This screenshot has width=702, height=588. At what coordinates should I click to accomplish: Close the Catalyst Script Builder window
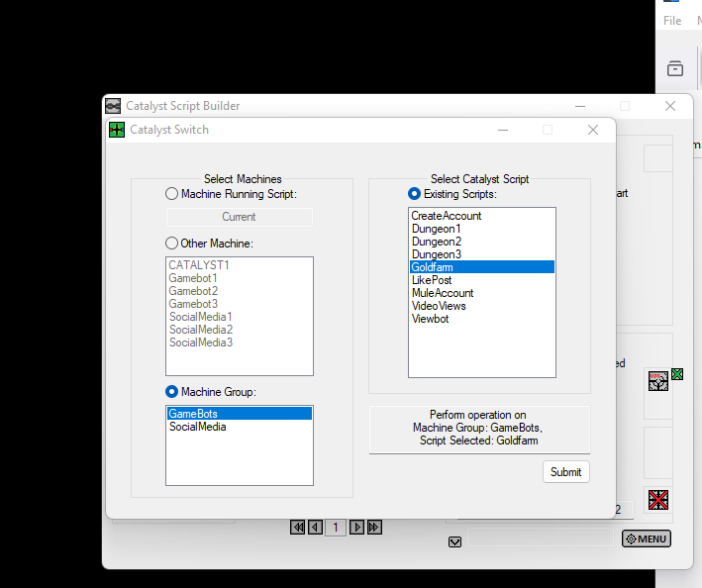(x=670, y=106)
